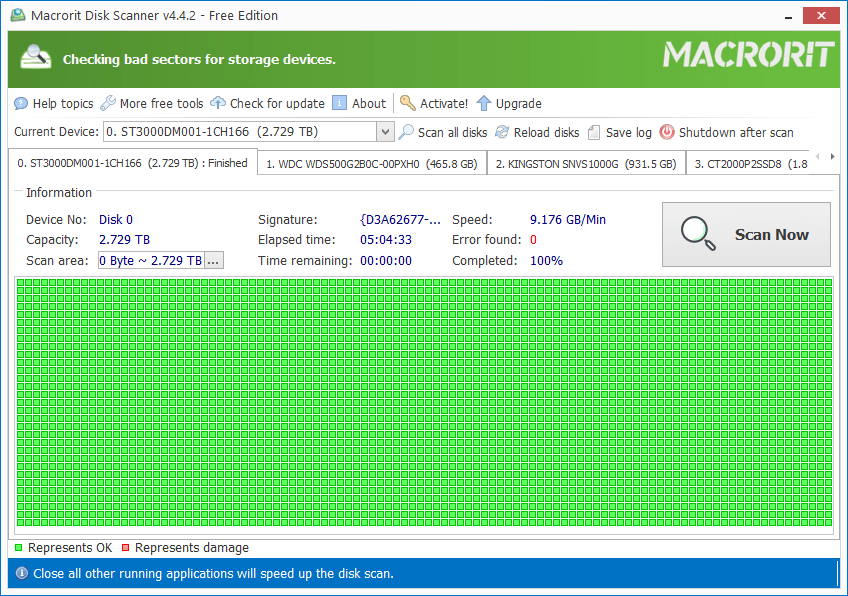Switch to ST3000DM001-1CH166 Finished tab
This screenshot has height=596, width=848.
132,163
